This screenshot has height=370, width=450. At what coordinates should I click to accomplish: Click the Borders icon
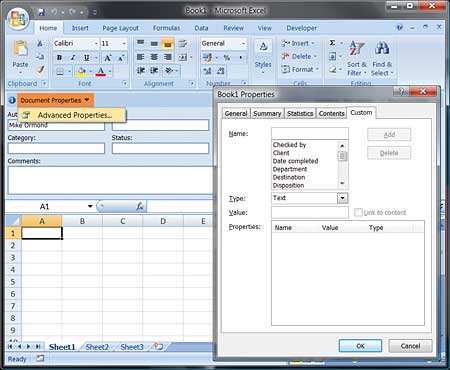(x=60, y=71)
